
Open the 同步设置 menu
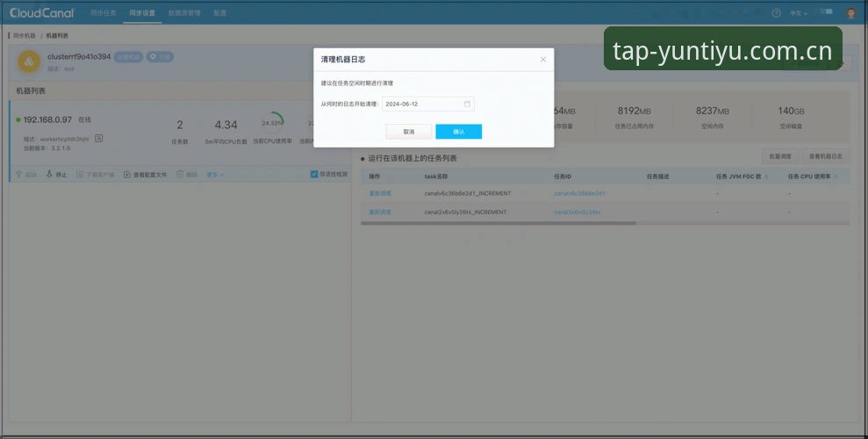pyautogui.click(x=142, y=13)
